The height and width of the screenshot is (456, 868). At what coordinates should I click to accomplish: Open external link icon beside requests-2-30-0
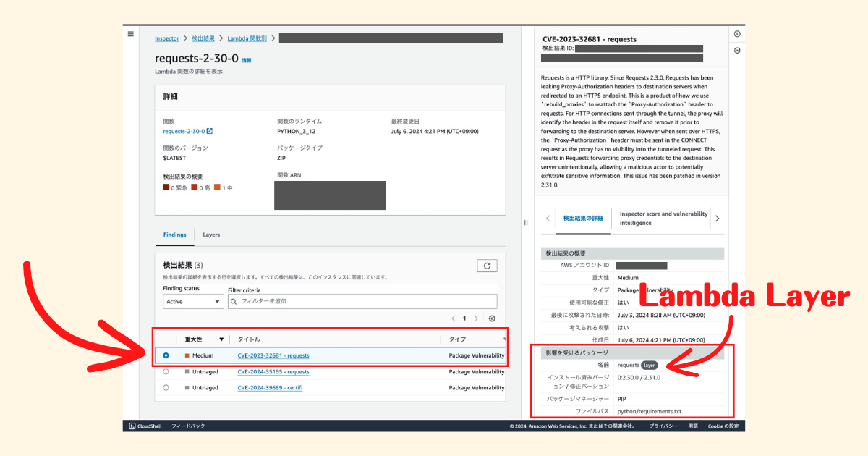(x=210, y=131)
